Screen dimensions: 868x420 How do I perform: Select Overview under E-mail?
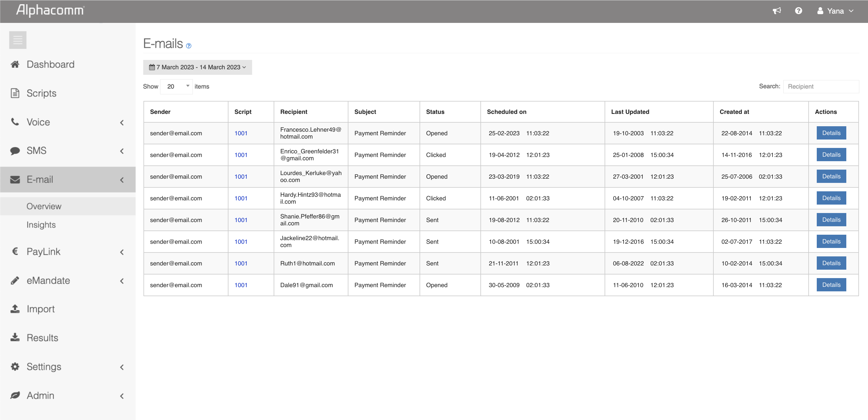click(44, 206)
